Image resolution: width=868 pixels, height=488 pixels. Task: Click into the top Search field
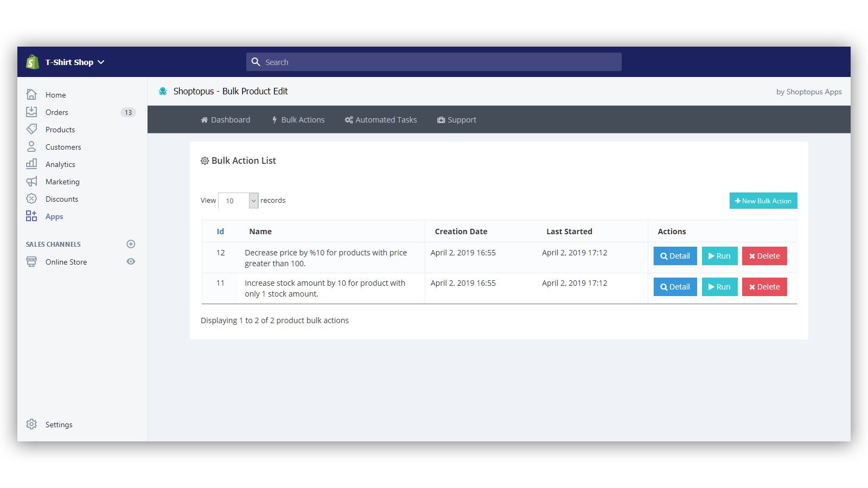[434, 62]
